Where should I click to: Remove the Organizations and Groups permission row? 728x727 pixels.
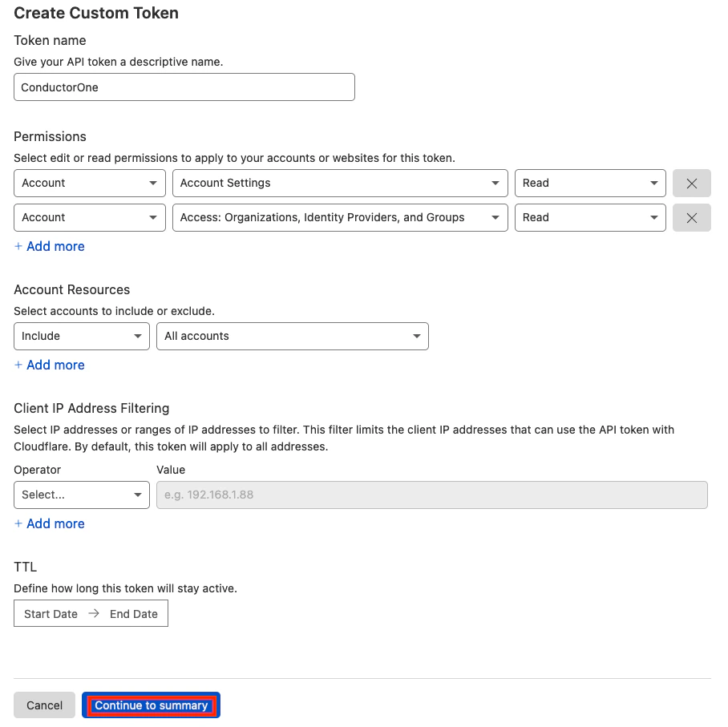click(691, 217)
